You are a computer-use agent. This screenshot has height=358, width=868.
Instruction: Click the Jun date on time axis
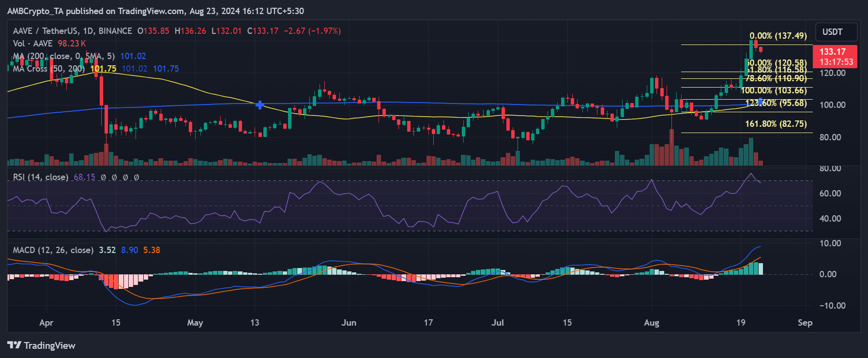(x=349, y=323)
